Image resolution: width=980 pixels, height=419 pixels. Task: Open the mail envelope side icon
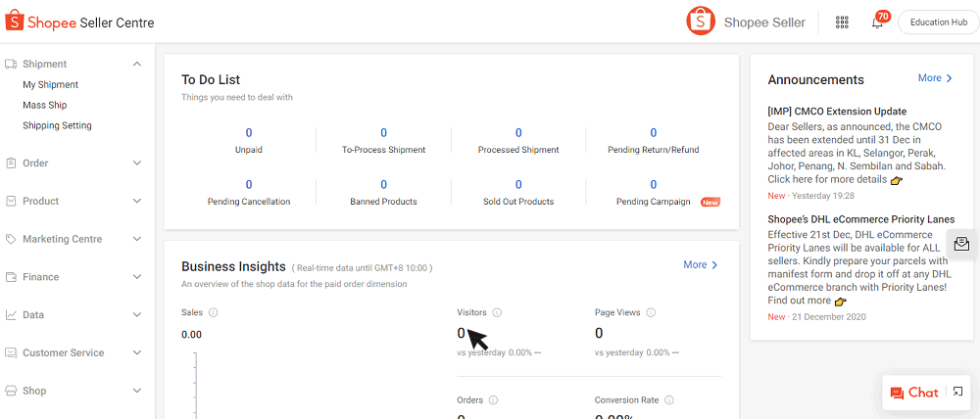pyautogui.click(x=961, y=244)
